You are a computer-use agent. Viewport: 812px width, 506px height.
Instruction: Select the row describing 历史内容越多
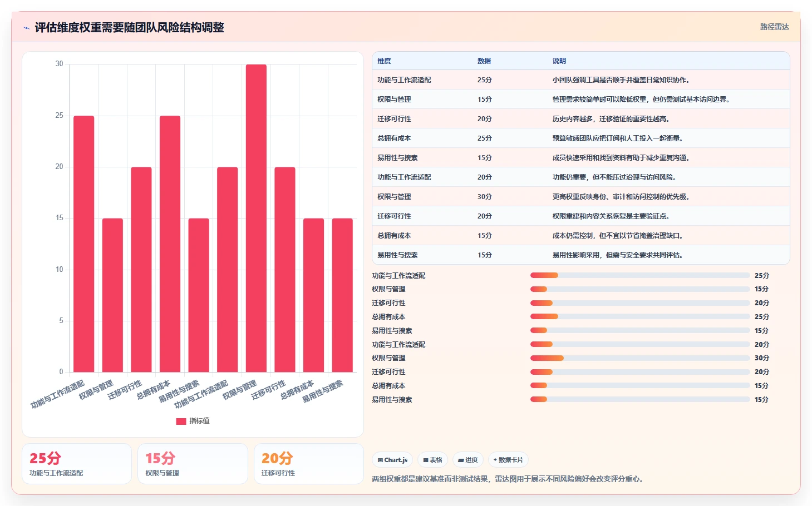click(581, 119)
